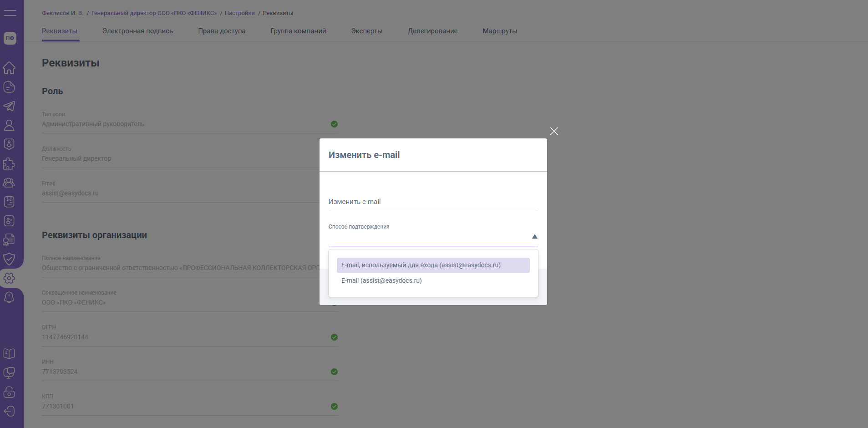Collapse the Способ подтверждения dropdown arrow
Image resolution: width=868 pixels, height=428 pixels.
click(x=534, y=236)
